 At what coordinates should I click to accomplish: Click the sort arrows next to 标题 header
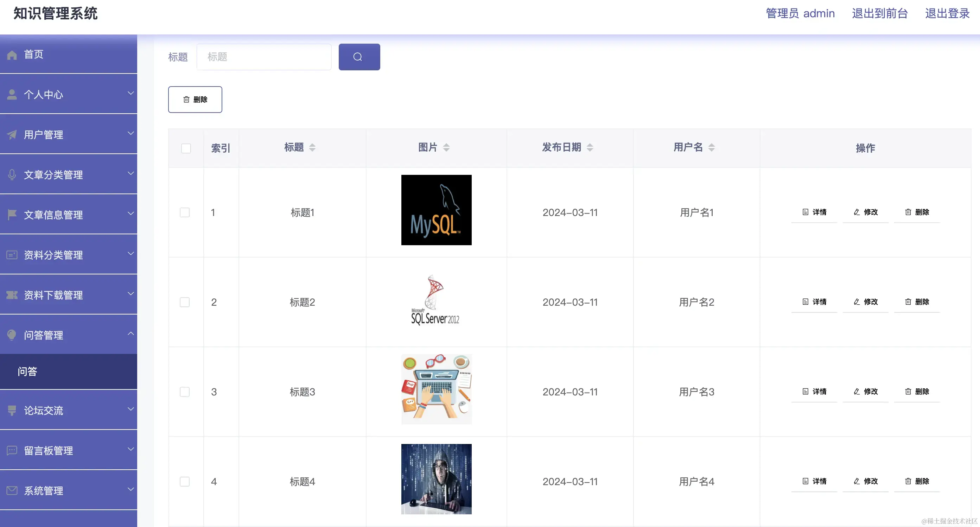(x=312, y=148)
